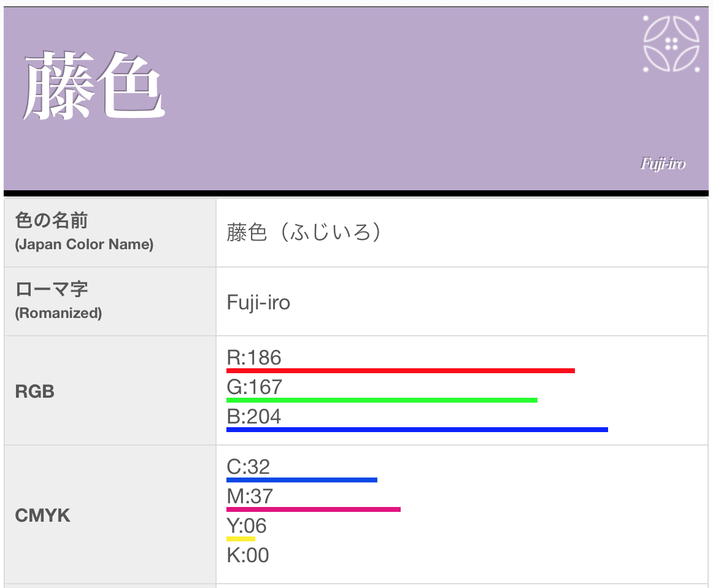Click the italic Fuji-iro caption in banner
The width and height of the screenshot is (713, 588).
click(663, 164)
